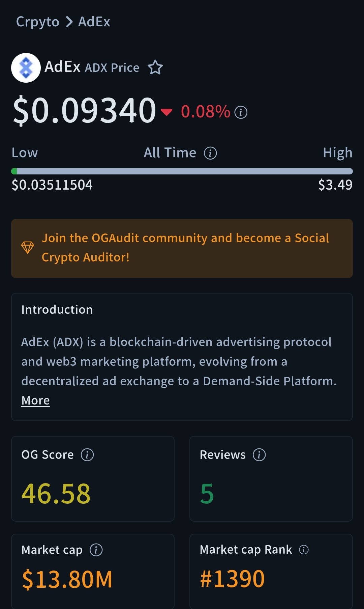Open the Reviews count 5 card

point(271,478)
